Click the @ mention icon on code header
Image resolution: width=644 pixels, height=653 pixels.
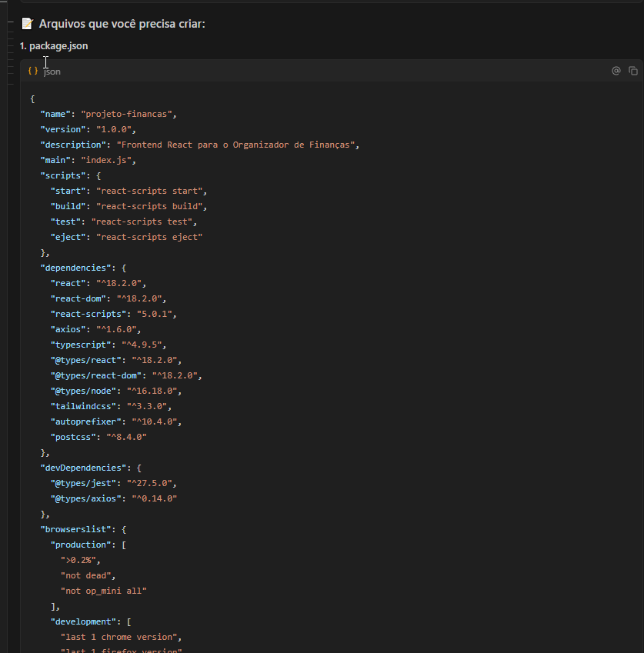coord(616,70)
